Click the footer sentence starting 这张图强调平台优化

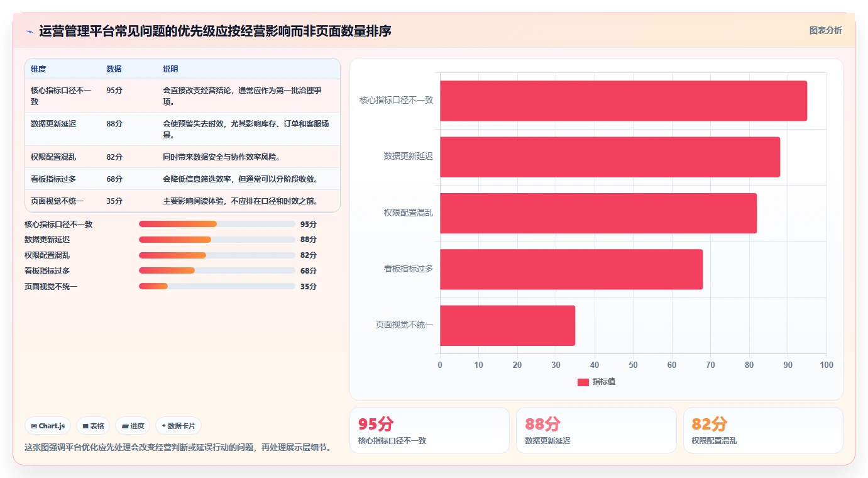[178, 448]
